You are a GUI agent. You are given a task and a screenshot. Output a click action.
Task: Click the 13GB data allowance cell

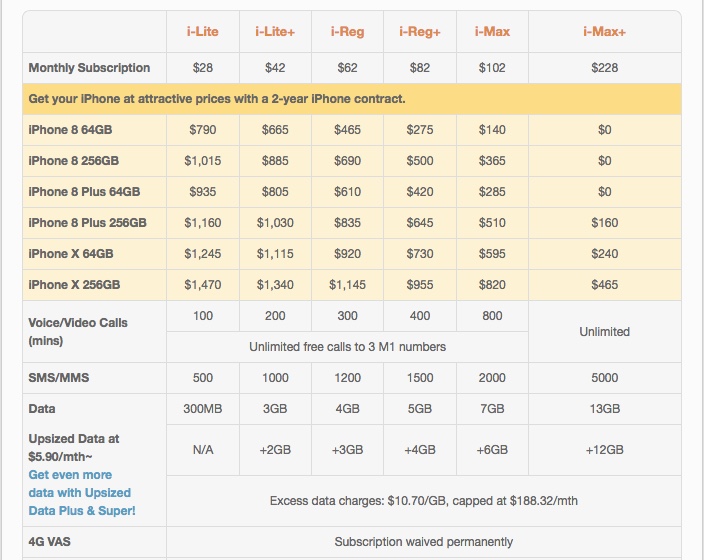tap(604, 409)
